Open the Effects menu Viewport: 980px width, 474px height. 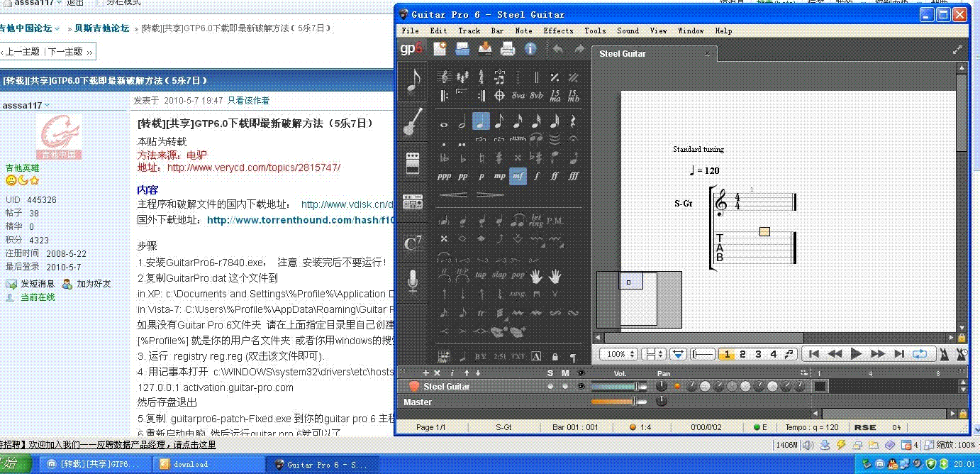click(x=559, y=31)
